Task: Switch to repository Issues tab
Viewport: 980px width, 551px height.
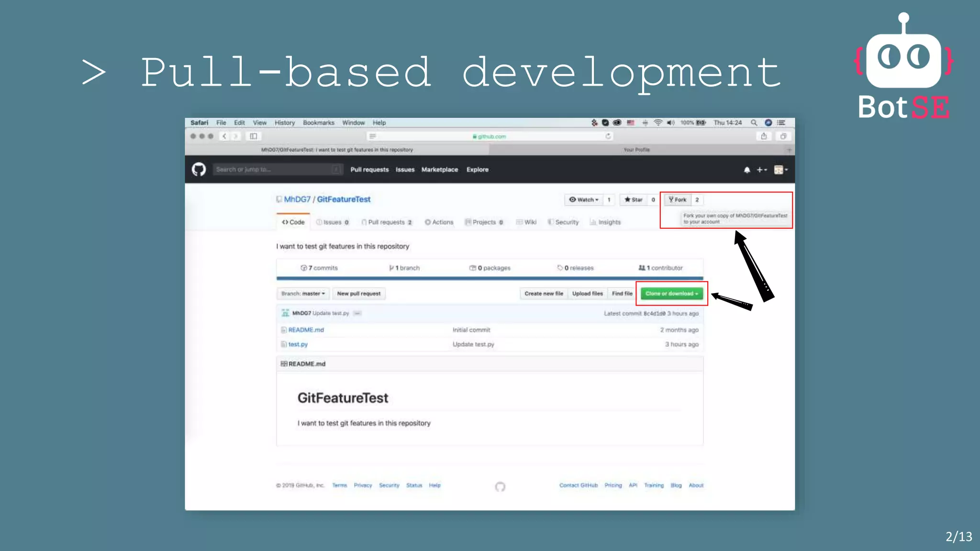Action: click(333, 222)
